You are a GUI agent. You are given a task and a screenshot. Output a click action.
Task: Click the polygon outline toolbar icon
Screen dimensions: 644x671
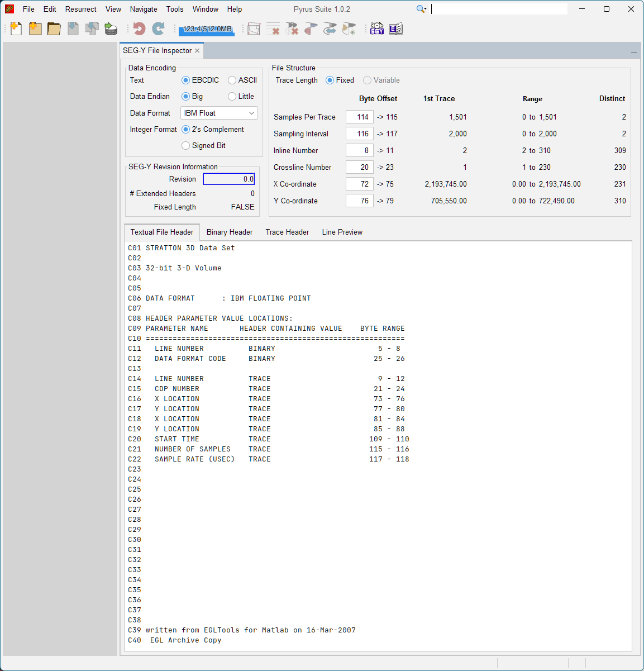(x=254, y=28)
